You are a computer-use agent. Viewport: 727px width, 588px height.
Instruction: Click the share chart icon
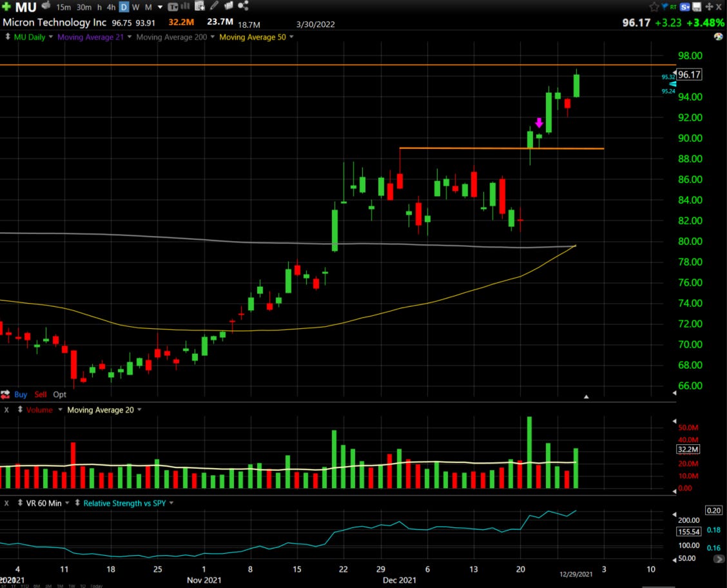tap(243, 6)
